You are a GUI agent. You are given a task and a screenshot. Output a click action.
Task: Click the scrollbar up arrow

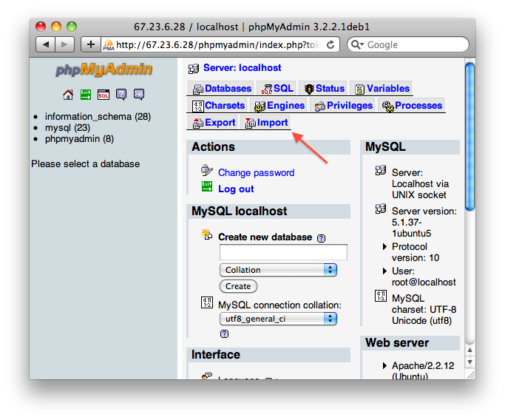[470, 350]
